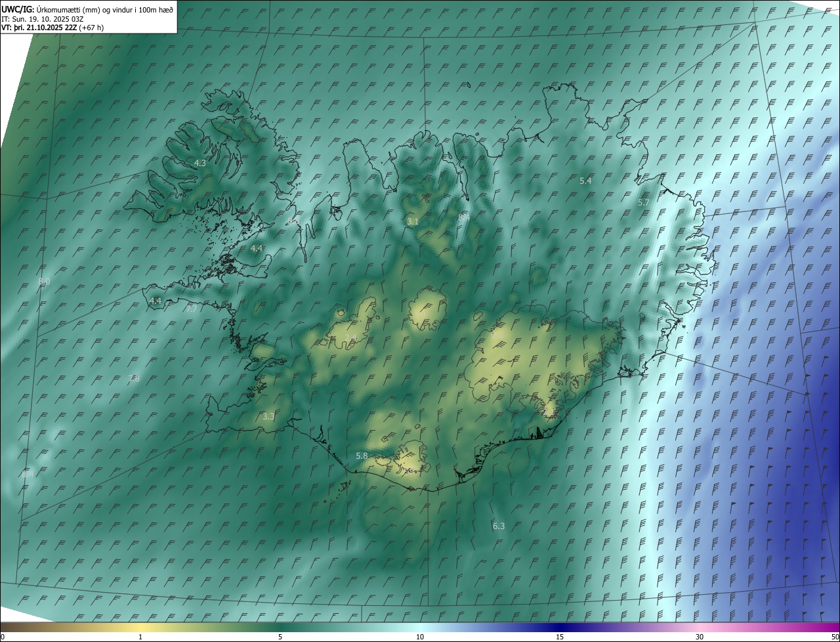Image resolution: width=840 pixels, height=642 pixels.
Task: Select the 4.3 value in the Westfjords
Action: (x=200, y=163)
